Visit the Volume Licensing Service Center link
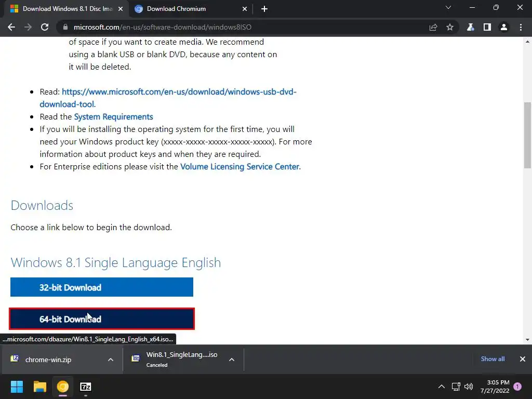 coord(240,167)
